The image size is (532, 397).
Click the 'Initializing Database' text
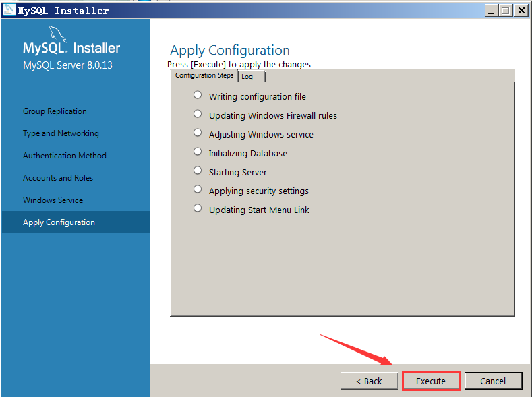[x=247, y=154]
